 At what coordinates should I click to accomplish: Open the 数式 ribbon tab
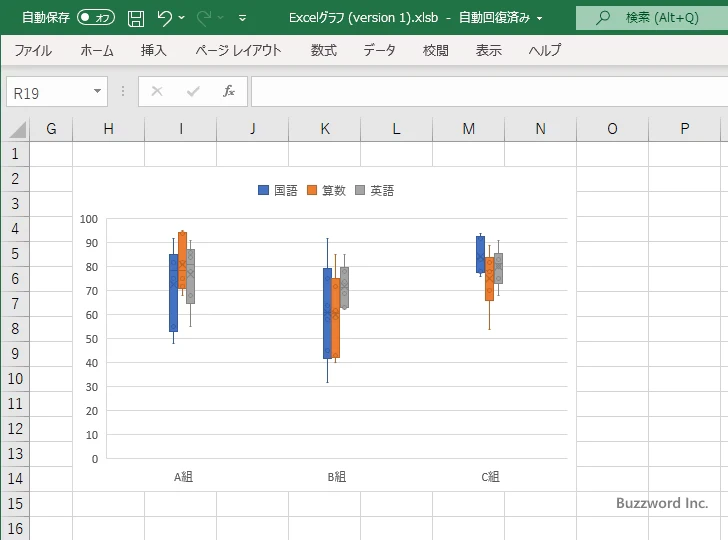pyautogui.click(x=324, y=50)
